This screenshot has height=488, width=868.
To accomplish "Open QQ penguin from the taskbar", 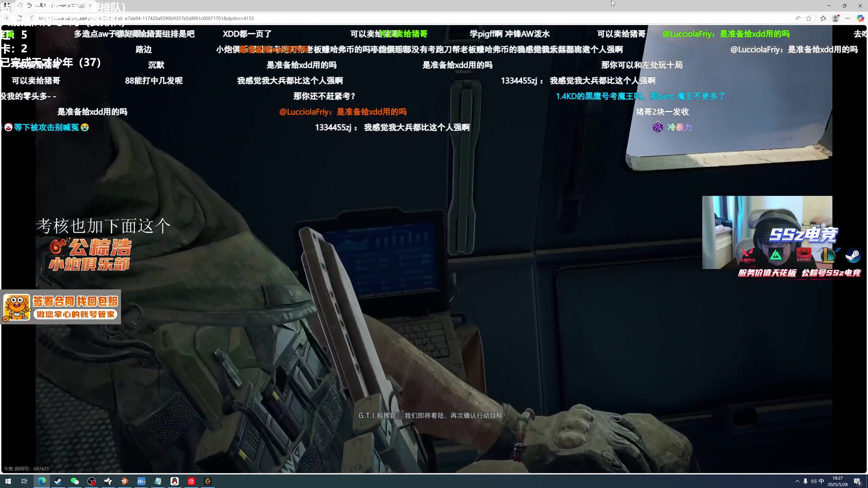I will (175, 481).
